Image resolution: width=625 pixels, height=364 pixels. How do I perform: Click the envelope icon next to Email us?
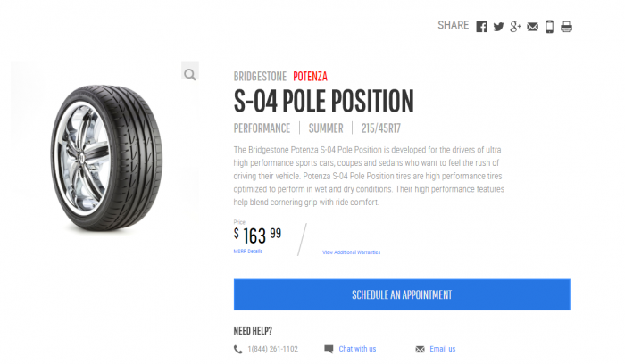point(420,349)
